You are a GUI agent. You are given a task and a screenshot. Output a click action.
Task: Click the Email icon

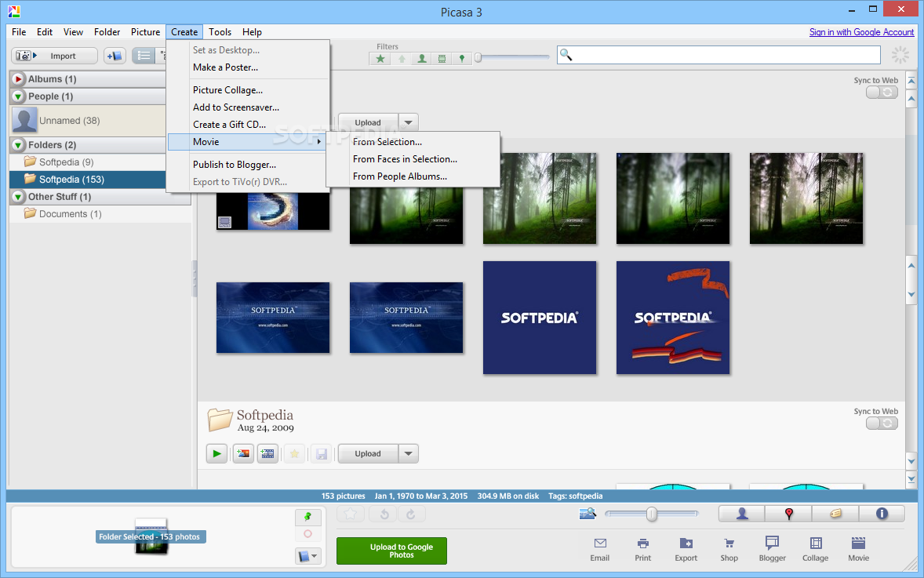600,549
